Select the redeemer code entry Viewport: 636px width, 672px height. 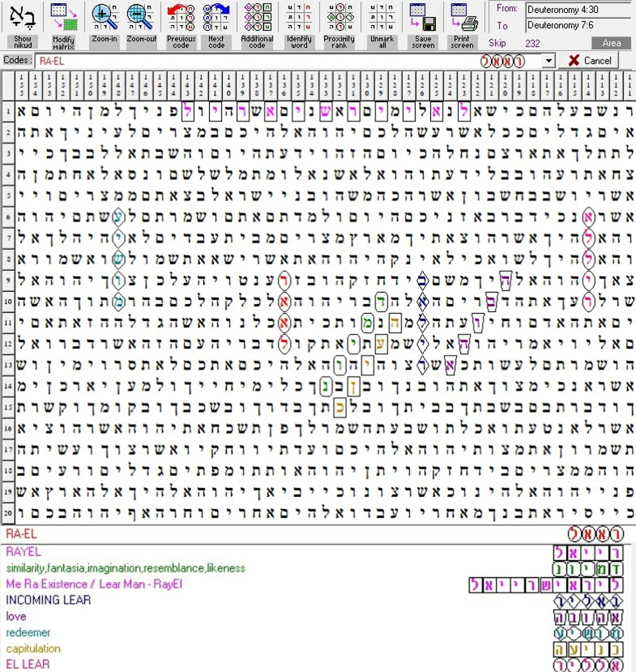28,633
